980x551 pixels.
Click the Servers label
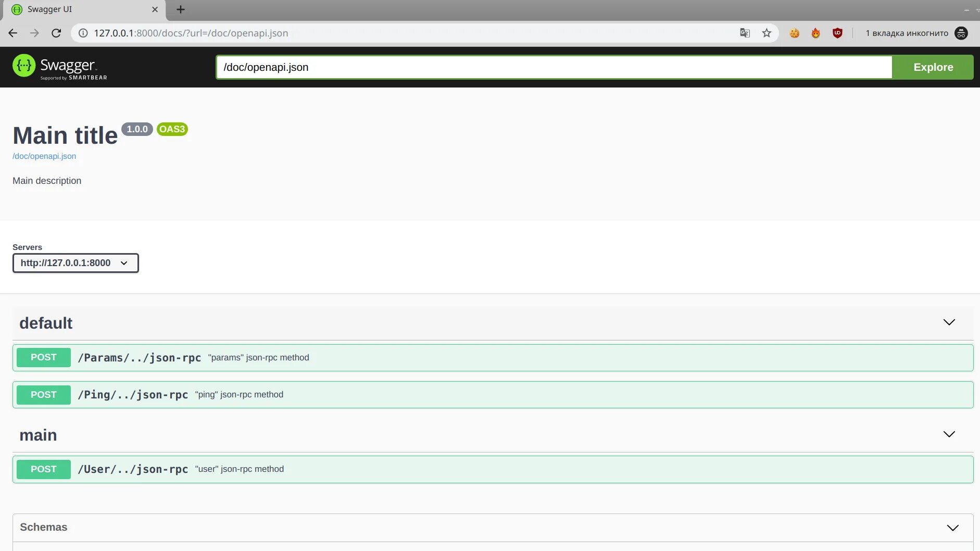[27, 247]
